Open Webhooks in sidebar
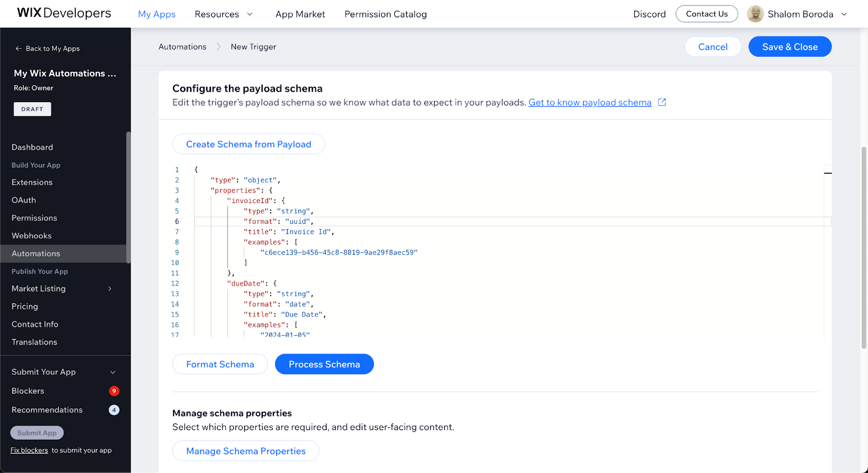The image size is (868, 473). 31,236
